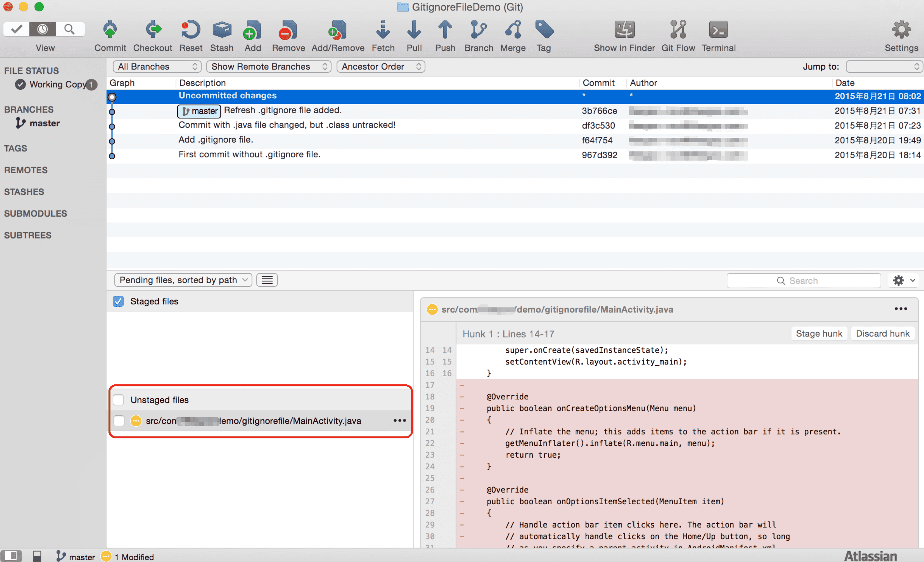Uncheck the Staged files checkbox
Image resolution: width=924 pixels, height=562 pixels.
click(118, 301)
